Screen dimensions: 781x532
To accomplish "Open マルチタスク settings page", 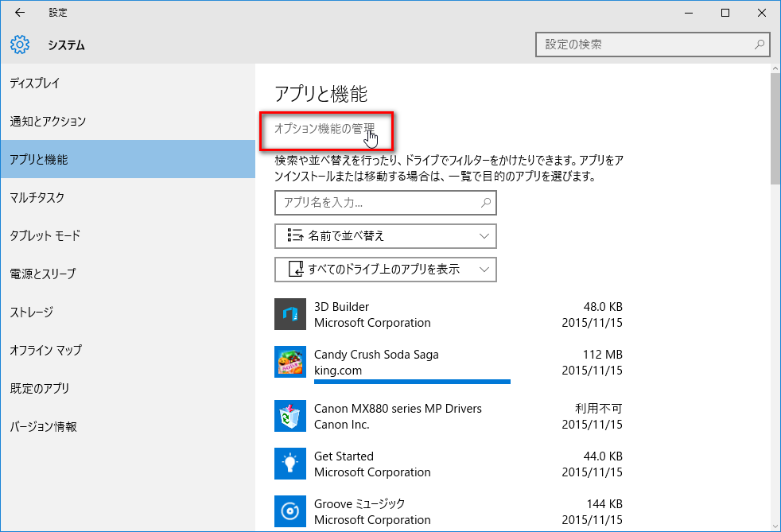I will [128, 197].
